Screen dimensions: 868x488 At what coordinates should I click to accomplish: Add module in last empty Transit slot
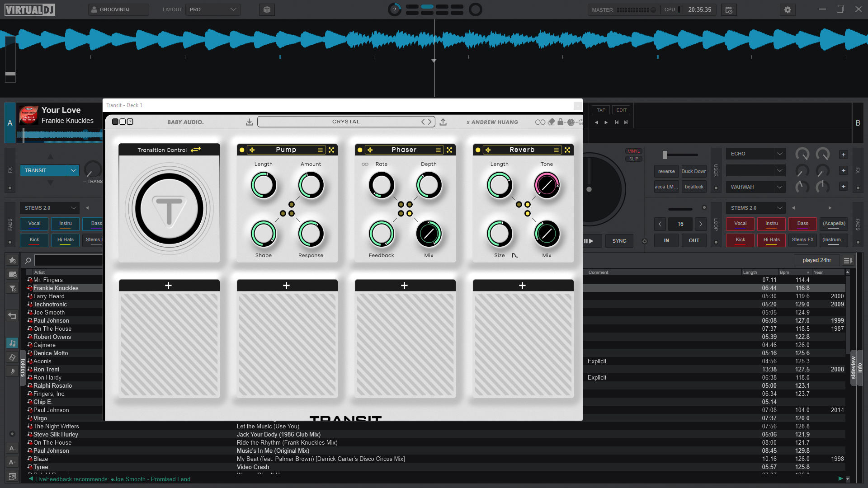[x=523, y=286]
